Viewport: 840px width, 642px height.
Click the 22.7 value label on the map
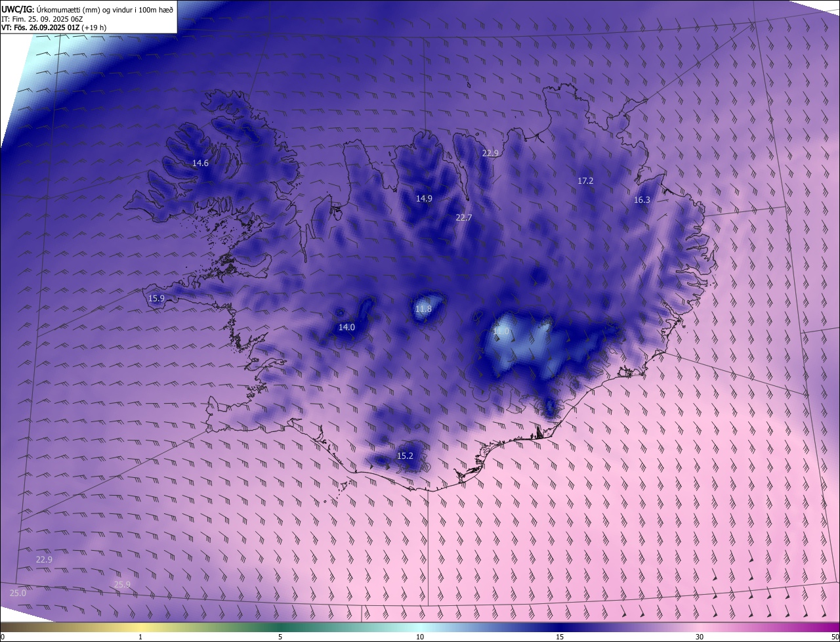click(x=464, y=217)
